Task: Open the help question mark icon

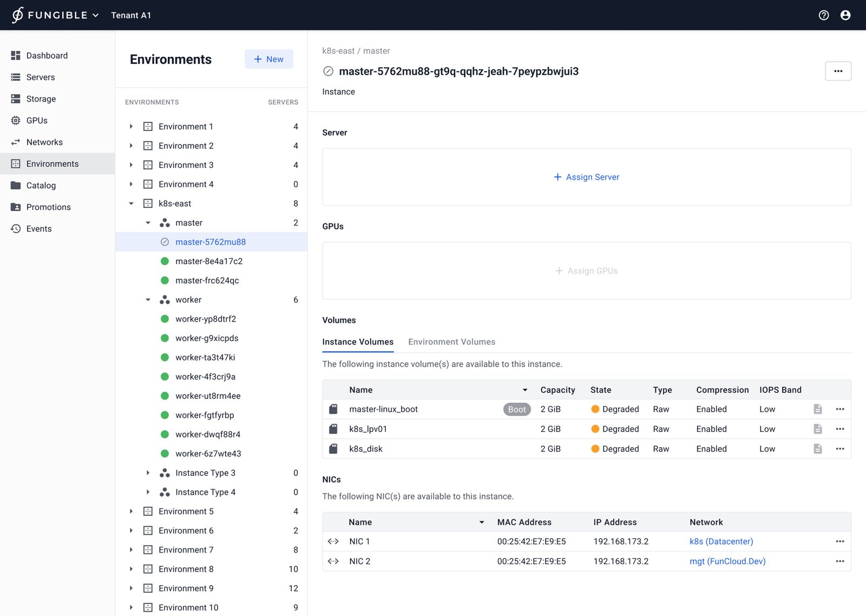Action: click(x=823, y=15)
